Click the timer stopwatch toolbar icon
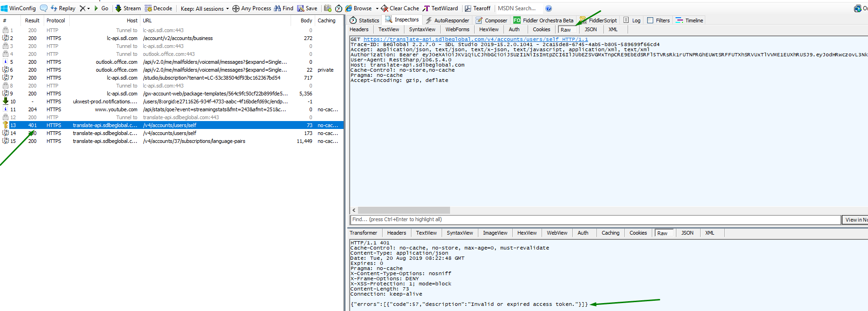Screen dimensions: 868x311 tap(338, 8)
